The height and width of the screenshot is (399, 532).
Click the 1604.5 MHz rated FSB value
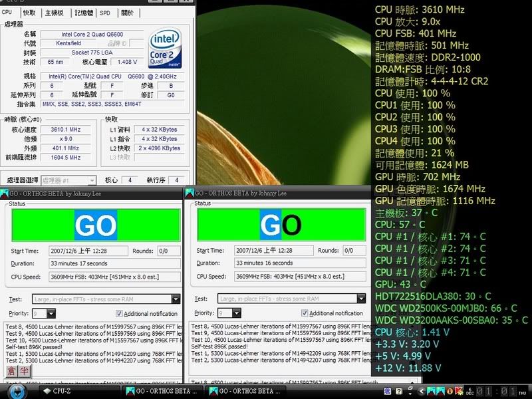66,158
